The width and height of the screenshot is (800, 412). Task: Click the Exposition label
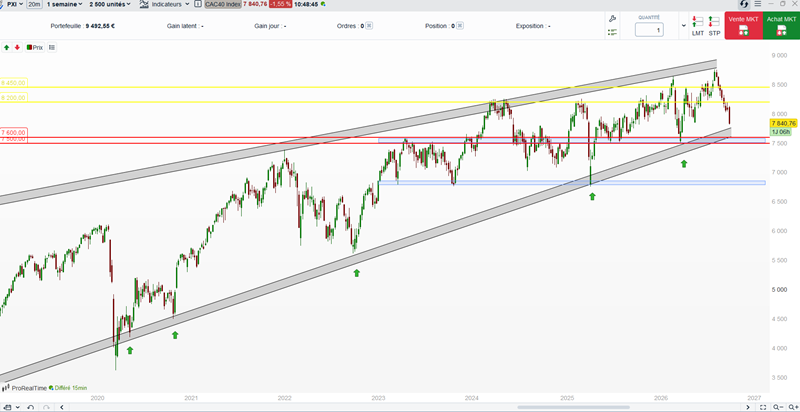tap(530, 25)
